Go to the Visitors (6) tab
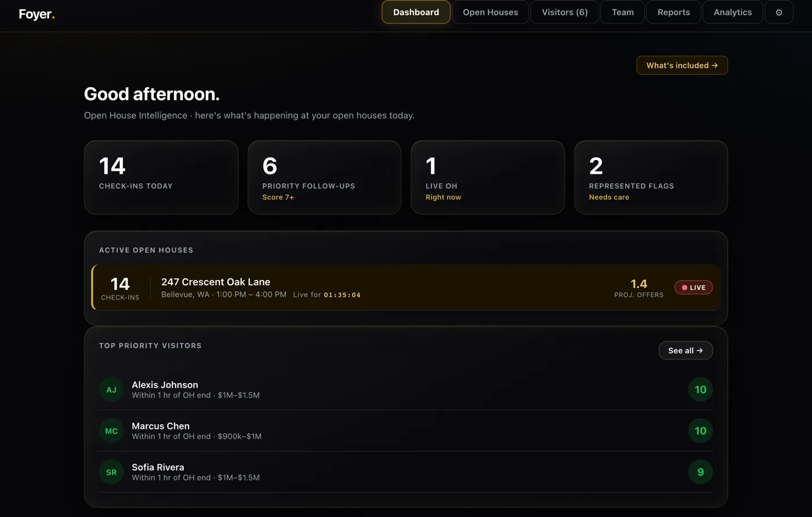The width and height of the screenshot is (812, 517). tap(564, 12)
